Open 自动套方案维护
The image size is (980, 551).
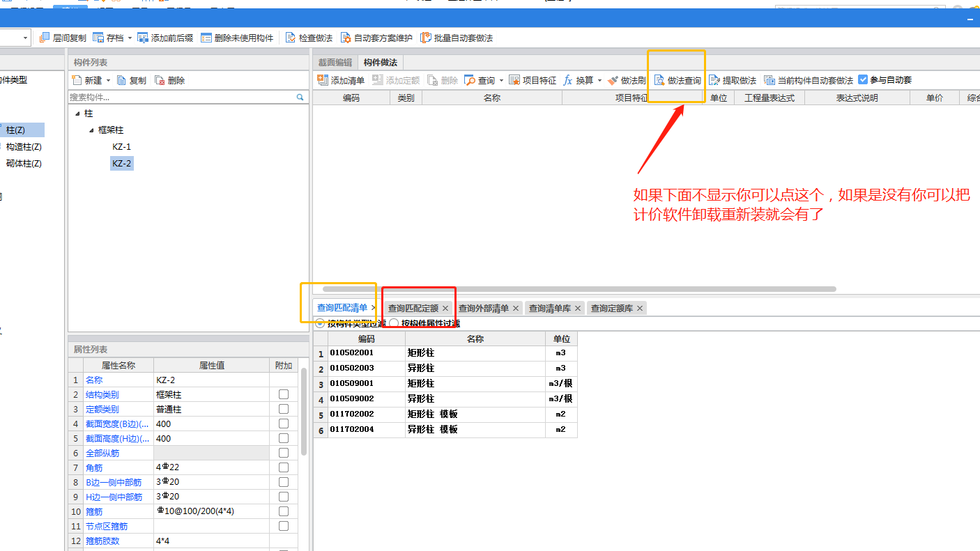point(376,38)
